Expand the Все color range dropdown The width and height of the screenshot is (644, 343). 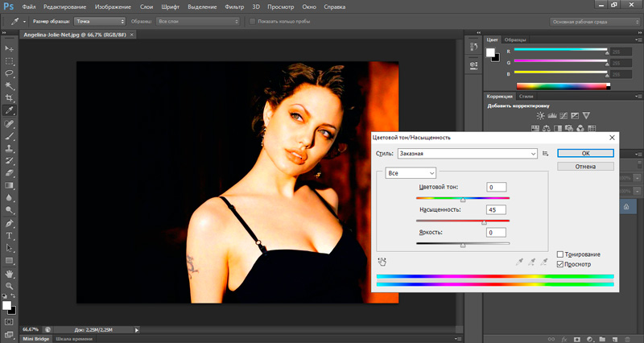[x=411, y=172]
